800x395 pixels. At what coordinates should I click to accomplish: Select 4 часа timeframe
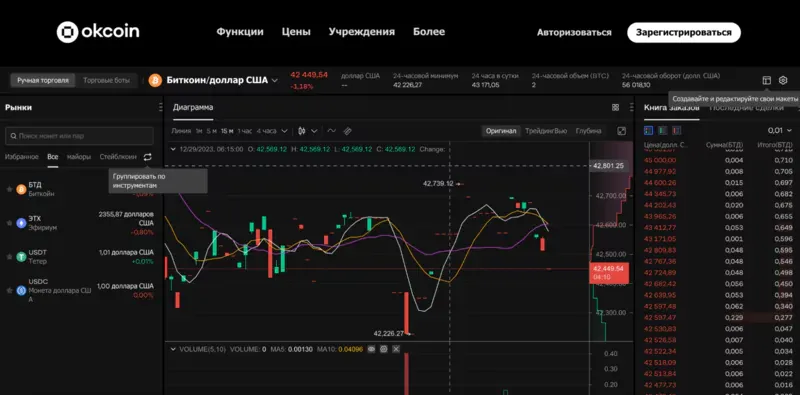point(266,131)
